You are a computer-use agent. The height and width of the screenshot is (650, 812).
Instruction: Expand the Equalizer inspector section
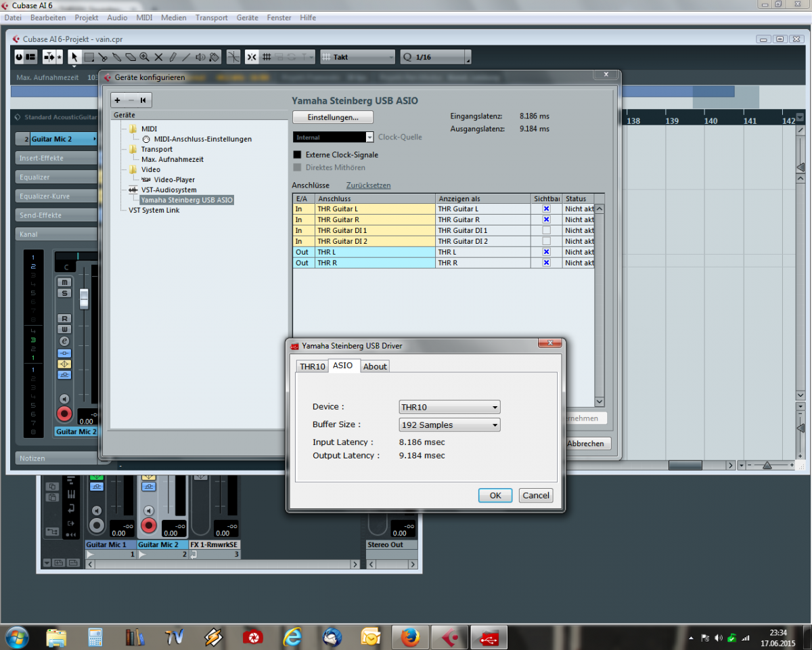coord(58,177)
